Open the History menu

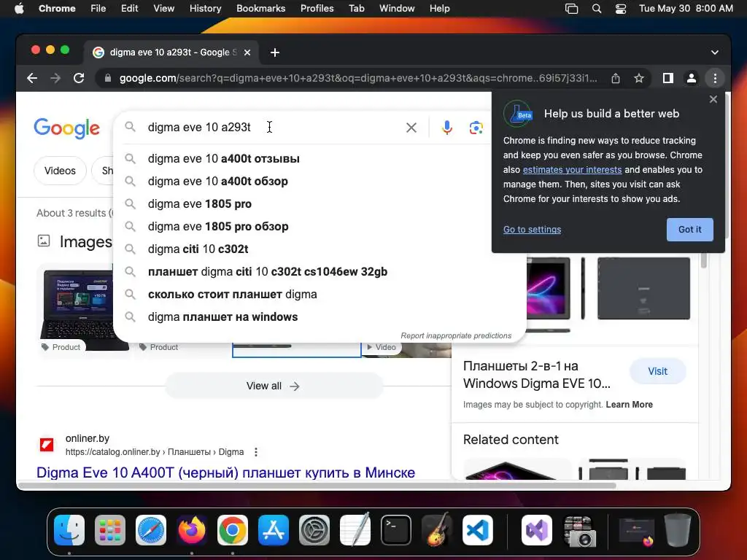click(x=205, y=9)
